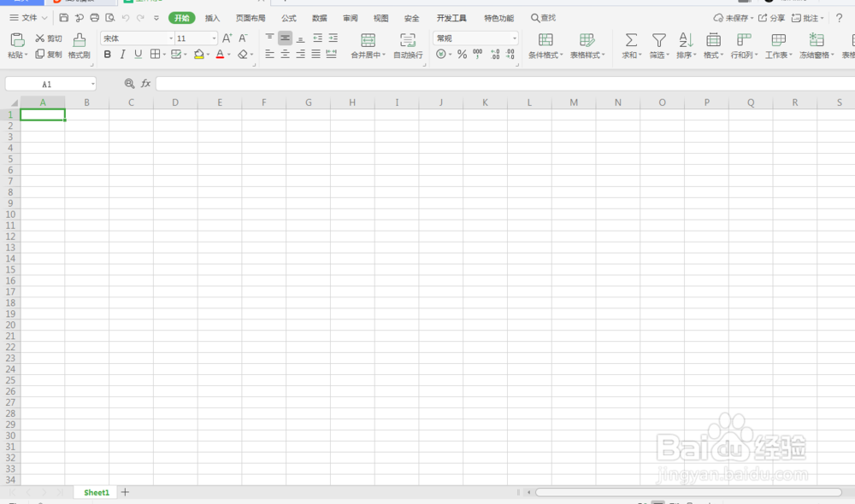Click the currency format icon
The width and height of the screenshot is (855, 504).
[x=441, y=54]
